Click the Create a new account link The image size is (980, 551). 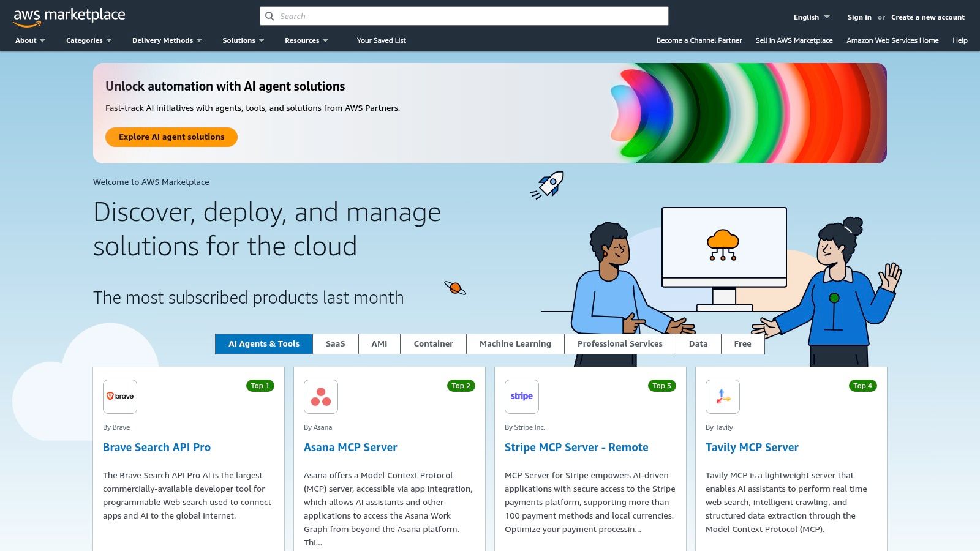(x=927, y=17)
